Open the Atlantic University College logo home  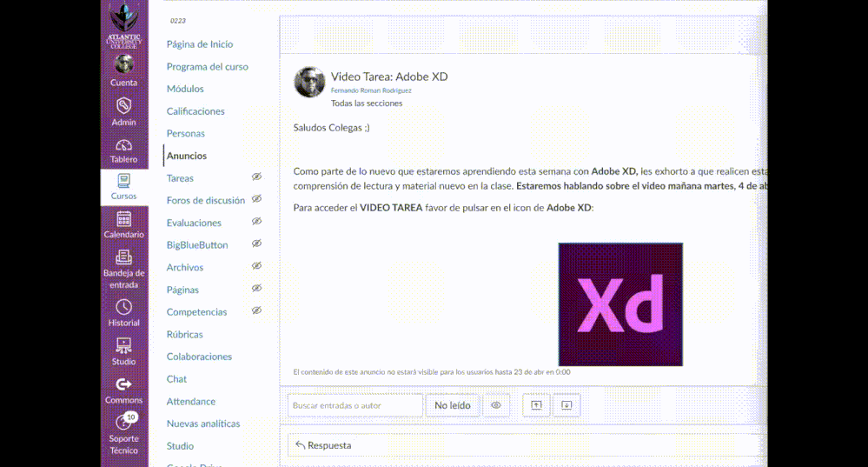click(x=124, y=25)
